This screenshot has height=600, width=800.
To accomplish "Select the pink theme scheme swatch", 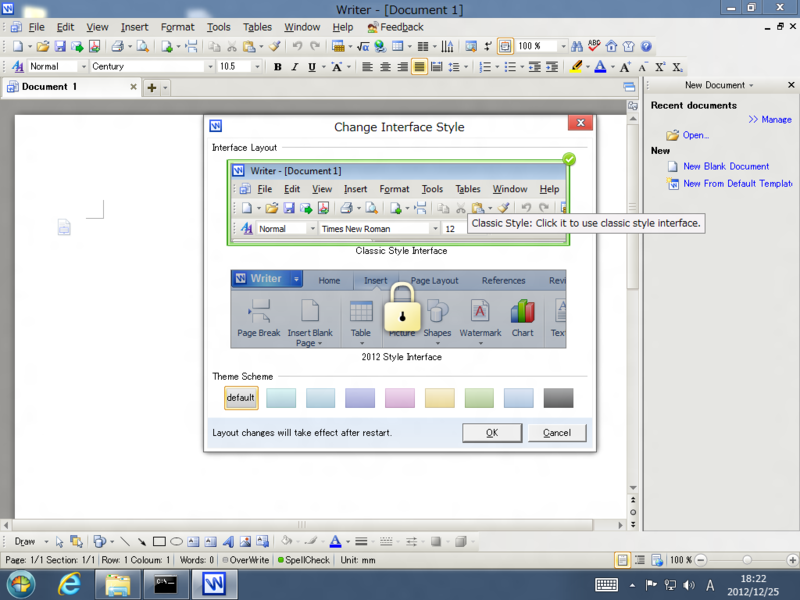I will [x=399, y=398].
